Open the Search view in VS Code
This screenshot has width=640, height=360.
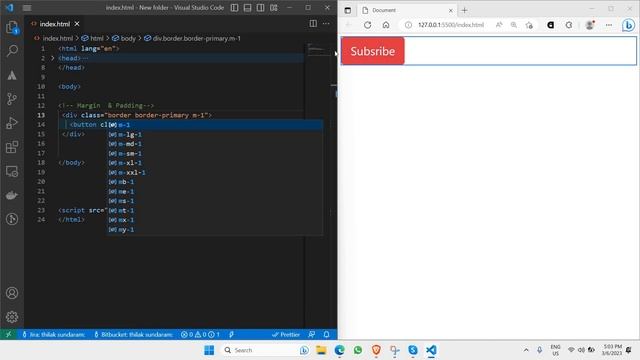pyautogui.click(x=12, y=51)
